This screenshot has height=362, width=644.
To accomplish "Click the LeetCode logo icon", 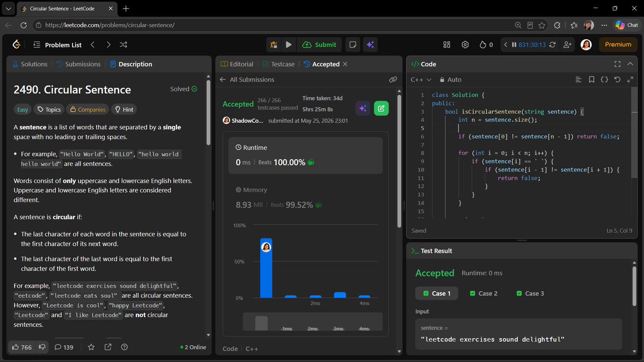I will 16,45.
